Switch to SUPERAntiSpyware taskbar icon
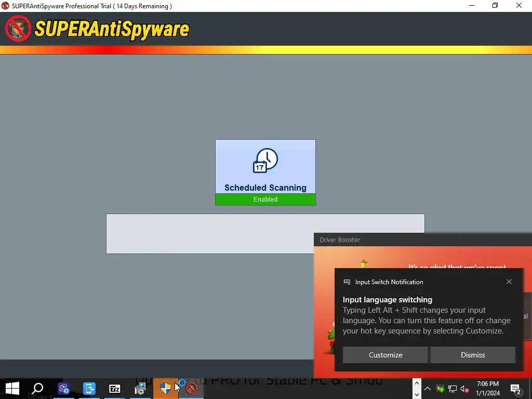This screenshot has width=532, height=399. click(191, 389)
